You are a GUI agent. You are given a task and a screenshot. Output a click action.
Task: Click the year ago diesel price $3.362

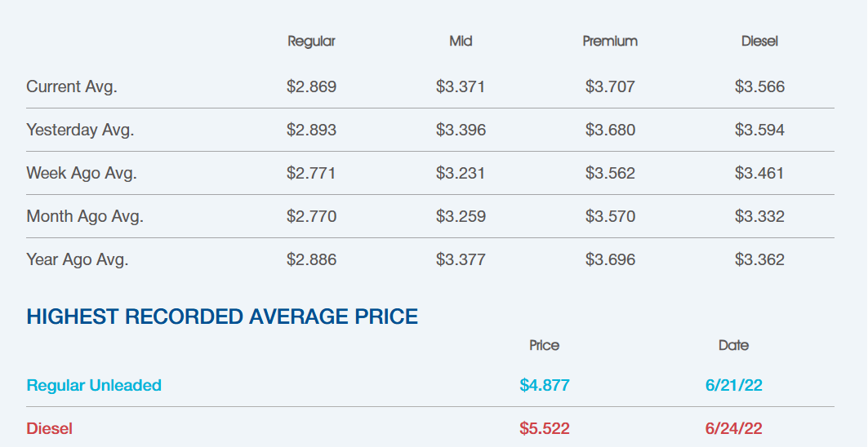coord(759,259)
